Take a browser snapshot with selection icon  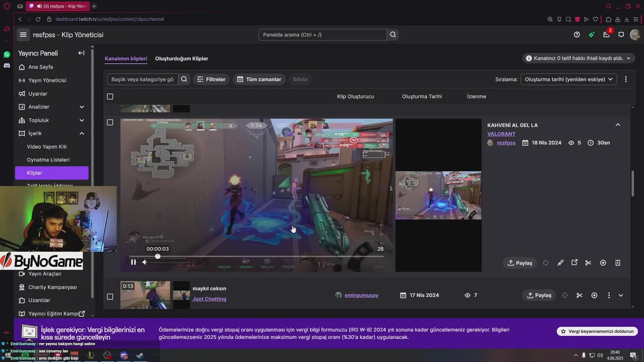tap(568, 19)
